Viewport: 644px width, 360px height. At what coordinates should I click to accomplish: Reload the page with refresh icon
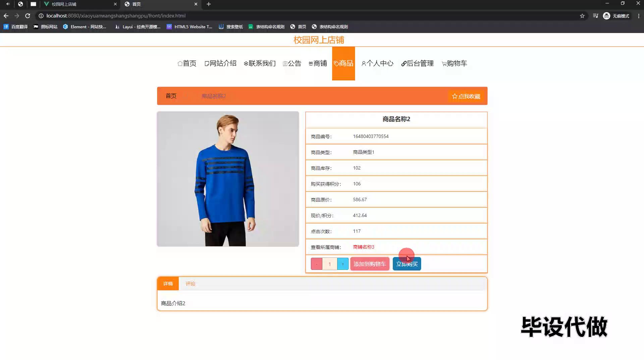pyautogui.click(x=28, y=16)
